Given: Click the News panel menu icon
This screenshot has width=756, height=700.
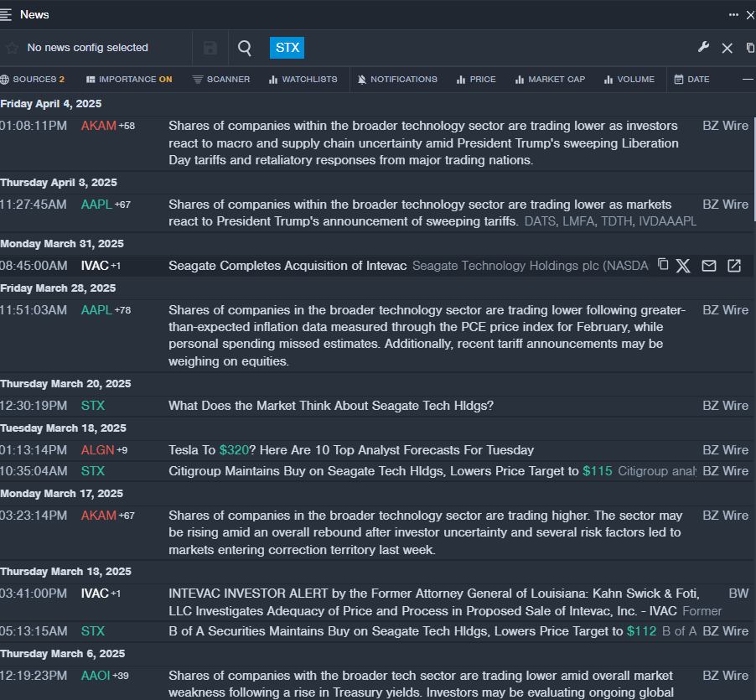Looking at the screenshot, I should [x=5, y=14].
